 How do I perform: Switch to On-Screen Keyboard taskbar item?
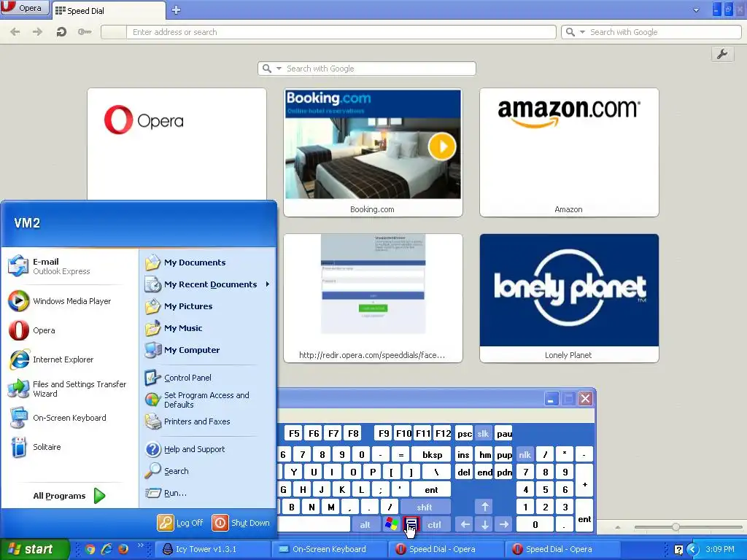coord(330,549)
